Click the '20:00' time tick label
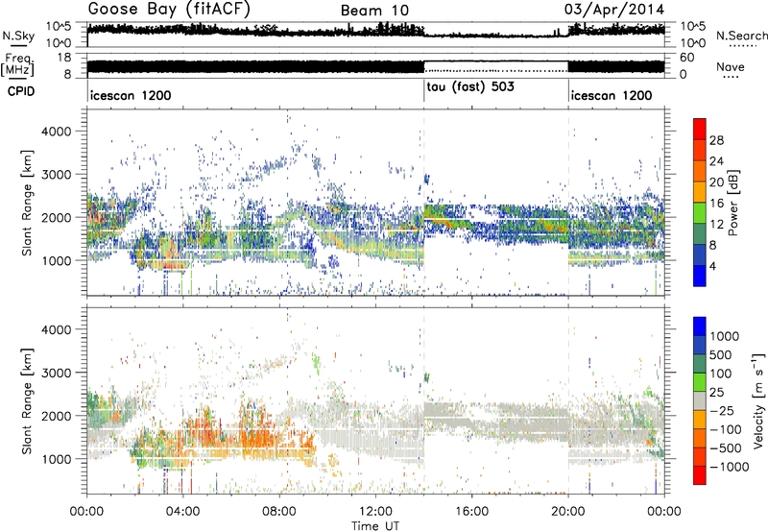This screenshot has width=768, height=532. 567,512
